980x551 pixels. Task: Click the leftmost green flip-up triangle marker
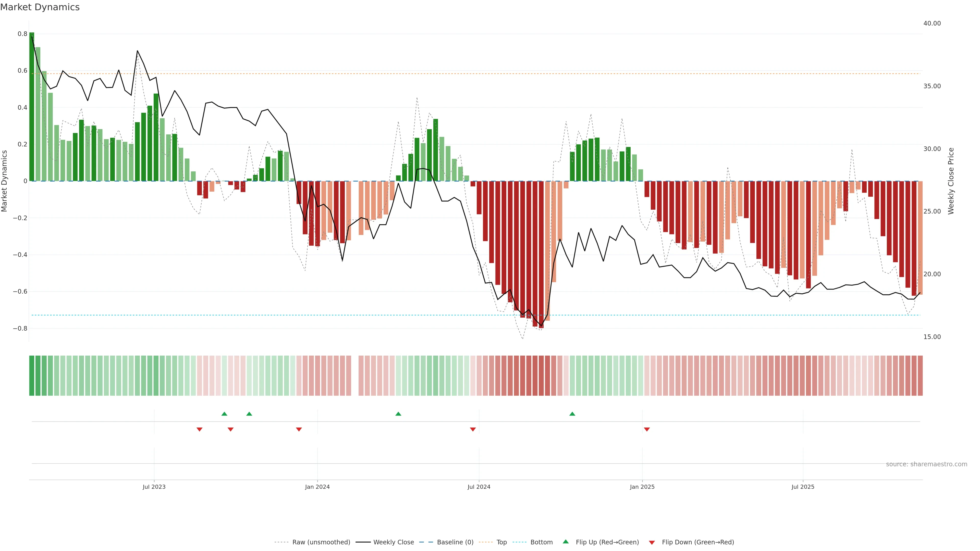[224, 414]
